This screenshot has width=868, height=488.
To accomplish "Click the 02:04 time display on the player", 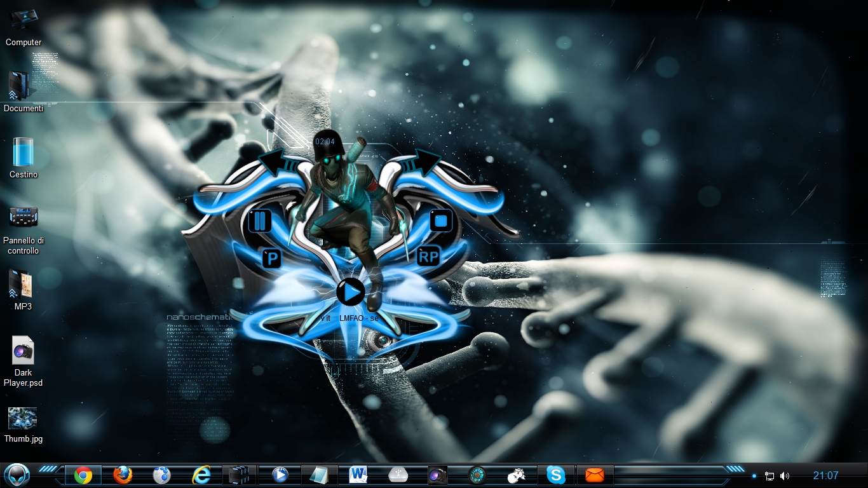I will (x=325, y=142).
